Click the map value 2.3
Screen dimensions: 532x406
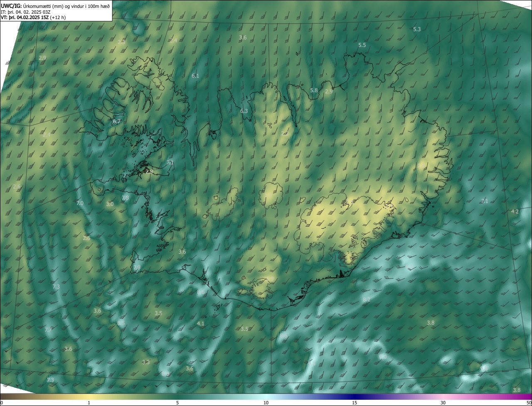pyautogui.click(x=121, y=42)
